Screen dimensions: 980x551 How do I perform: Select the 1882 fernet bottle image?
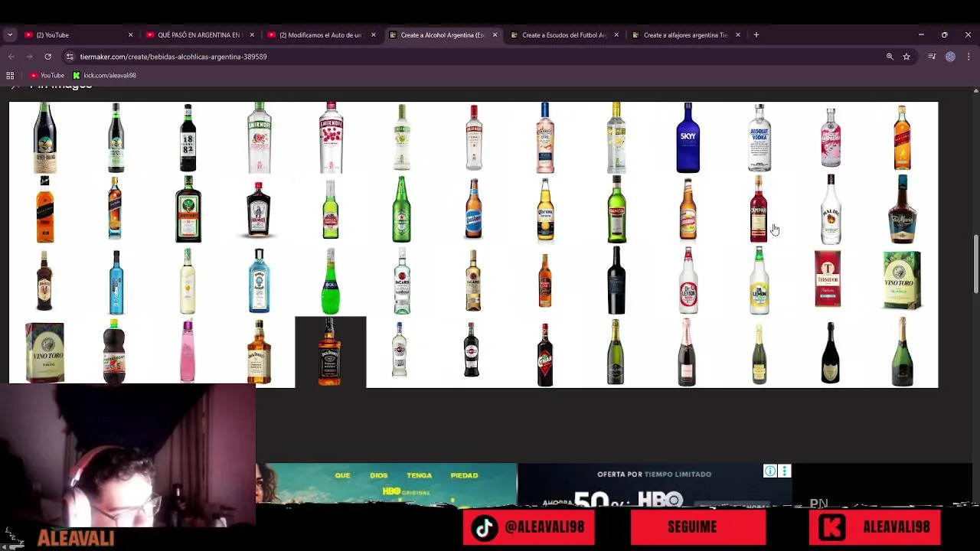188,138
